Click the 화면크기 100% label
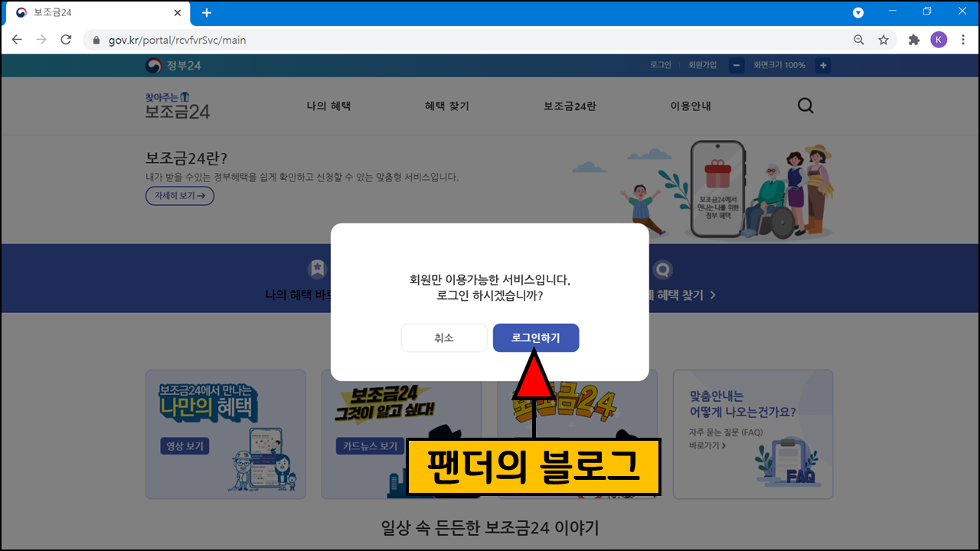 tap(779, 66)
